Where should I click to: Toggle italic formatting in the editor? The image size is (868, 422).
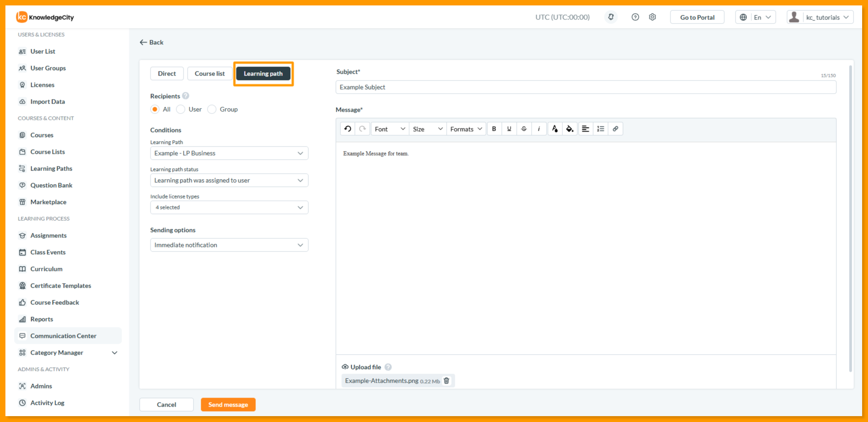[539, 129]
